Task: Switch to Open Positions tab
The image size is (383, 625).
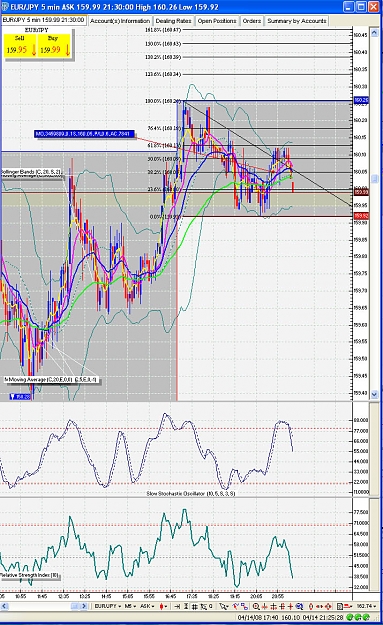Action: (217, 21)
